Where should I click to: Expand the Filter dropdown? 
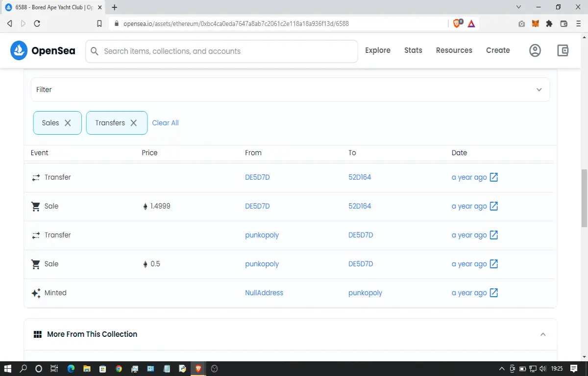(291, 90)
